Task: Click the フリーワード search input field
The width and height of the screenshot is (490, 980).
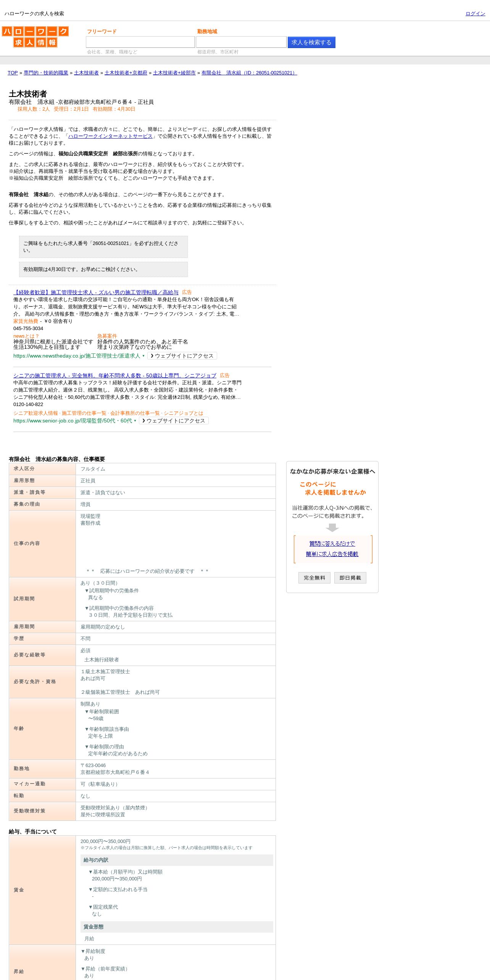Action: 140,42
